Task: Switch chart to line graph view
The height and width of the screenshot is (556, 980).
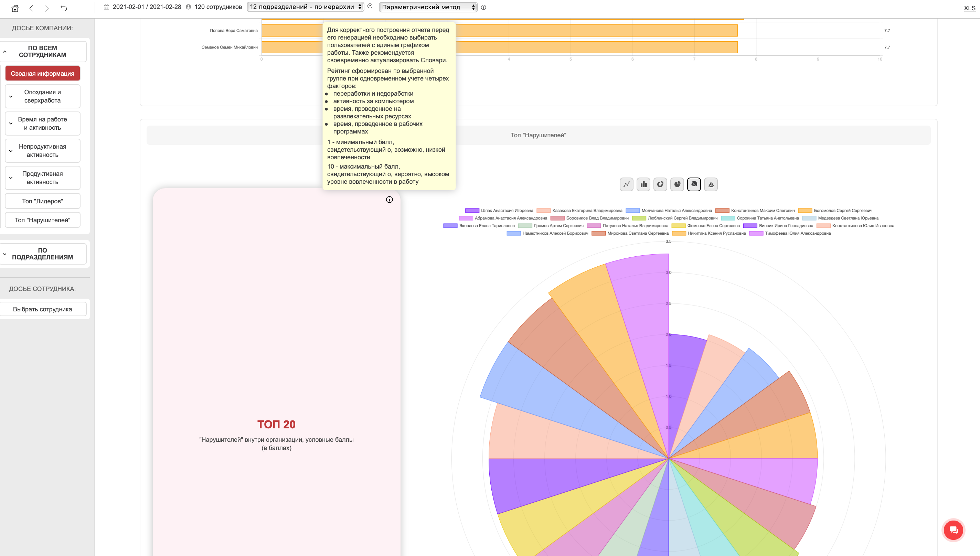Action: 626,184
